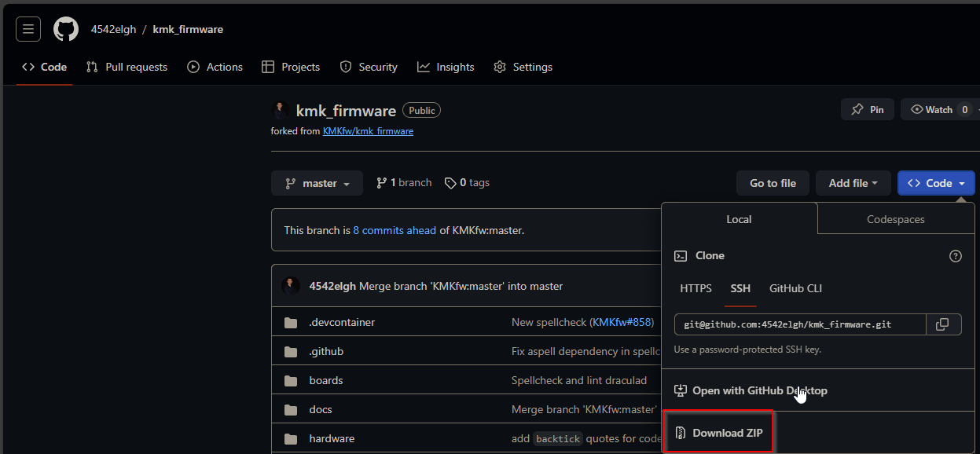Select the HTTPS clone option
The width and height of the screenshot is (980, 454).
pos(696,288)
